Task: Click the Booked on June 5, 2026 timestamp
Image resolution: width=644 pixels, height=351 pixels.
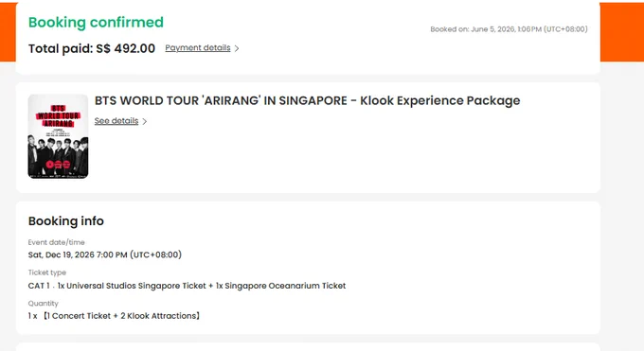Action: [509, 29]
